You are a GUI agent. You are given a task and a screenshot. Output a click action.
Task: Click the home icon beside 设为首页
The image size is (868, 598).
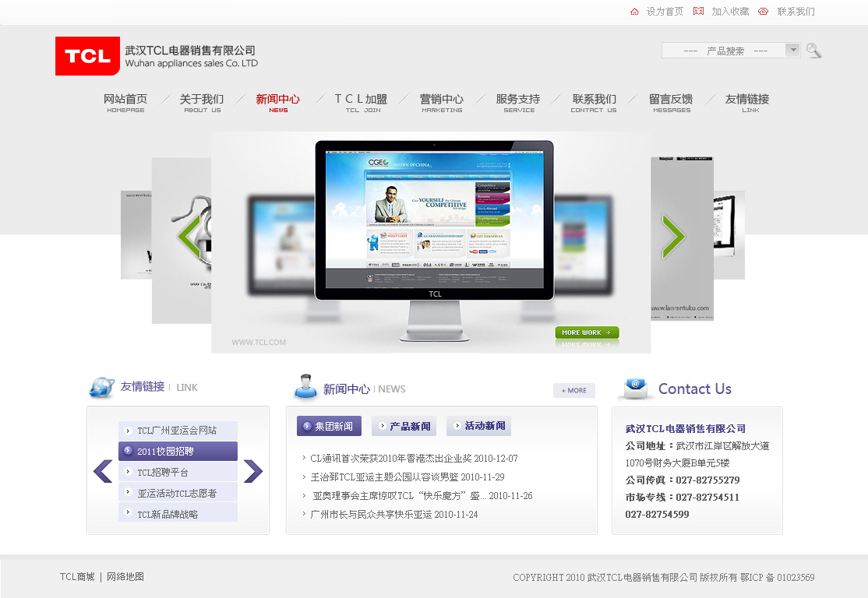634,12
